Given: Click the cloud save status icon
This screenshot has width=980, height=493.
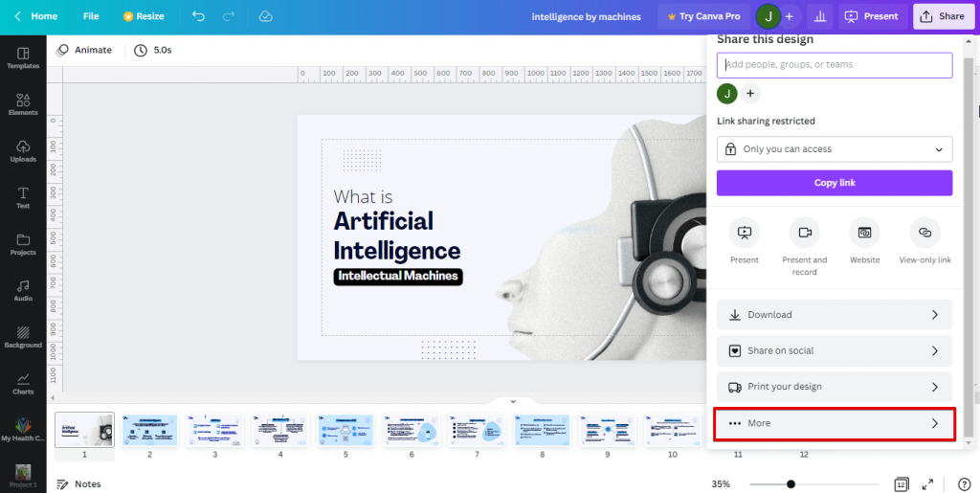Looking at the screenshot, I should coord(265,16).
